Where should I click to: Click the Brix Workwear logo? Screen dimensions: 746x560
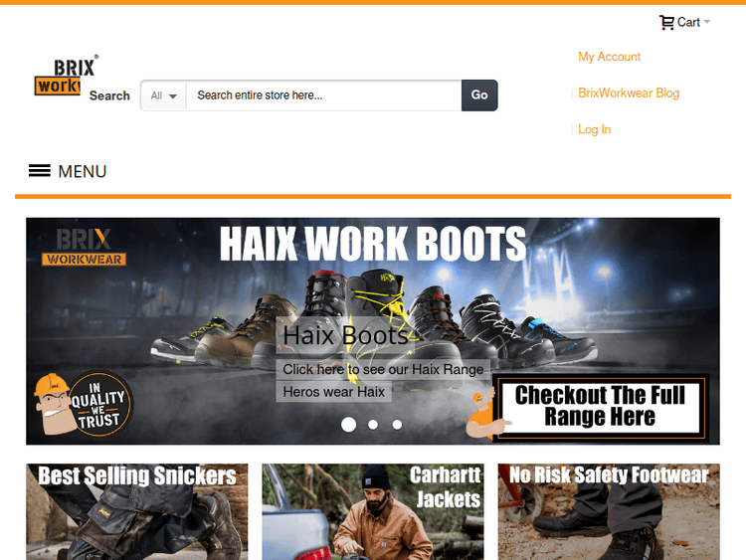point(66,75)
